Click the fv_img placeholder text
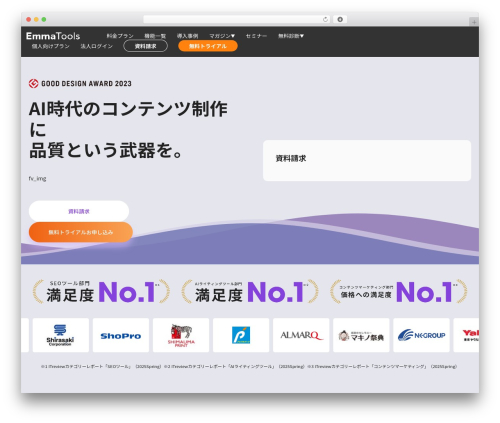This screenshot has height=423, width=500. click(x=37, y=179)
